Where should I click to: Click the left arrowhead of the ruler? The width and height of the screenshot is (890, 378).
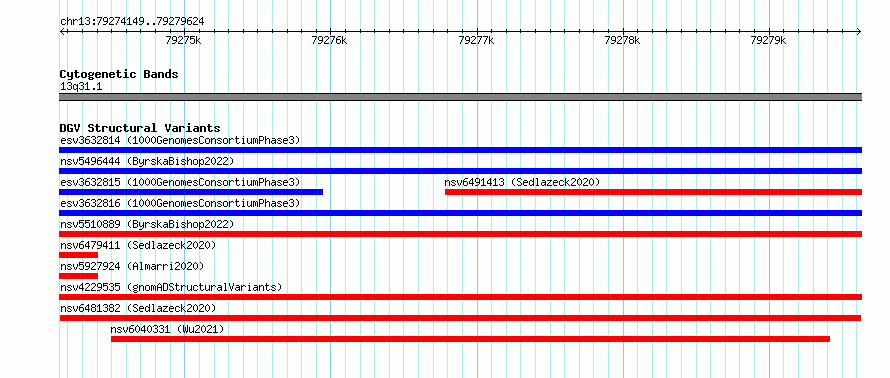[62, 31]
